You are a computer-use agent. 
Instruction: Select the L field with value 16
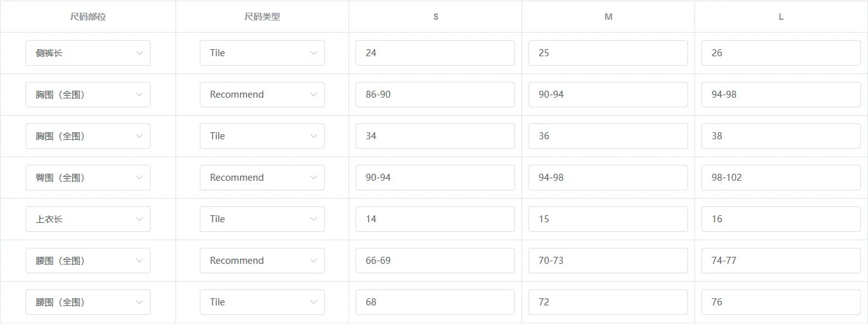tap(781, 219)
